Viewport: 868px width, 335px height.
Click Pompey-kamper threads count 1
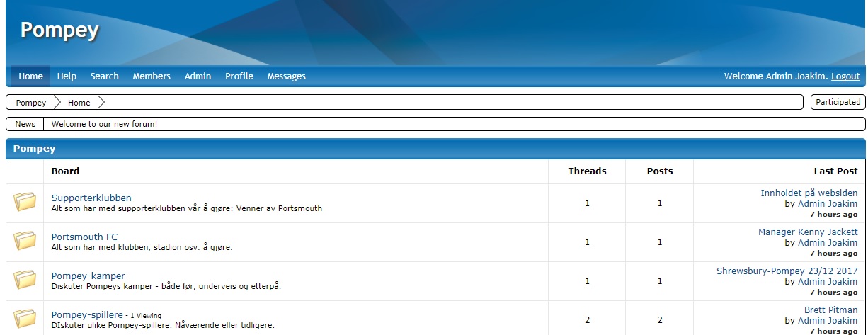point(587,281)
